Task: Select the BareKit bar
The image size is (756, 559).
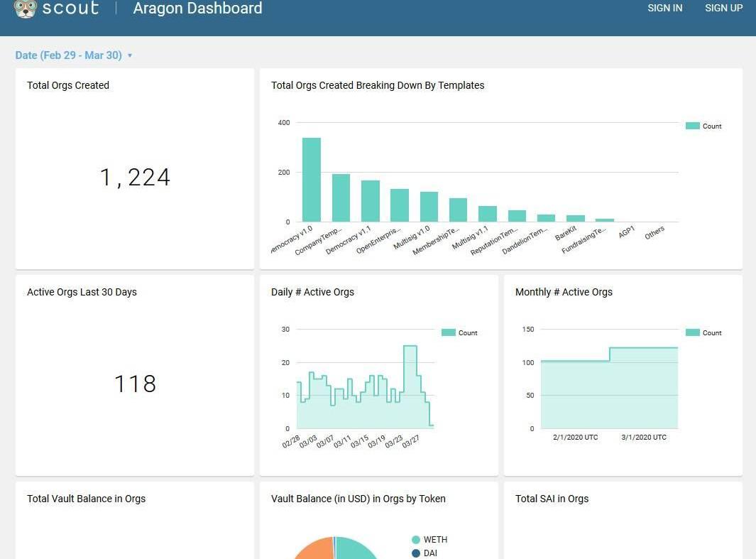Action: pos(576,219)
